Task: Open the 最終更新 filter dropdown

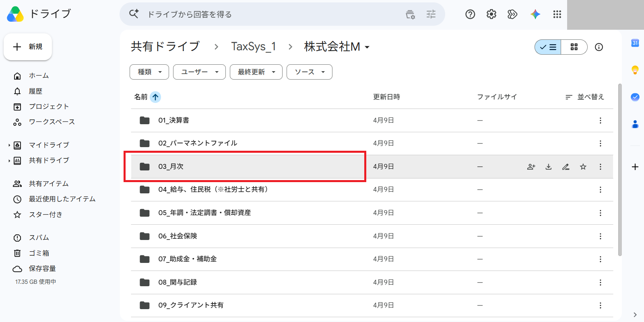Action: coord(256,72)
